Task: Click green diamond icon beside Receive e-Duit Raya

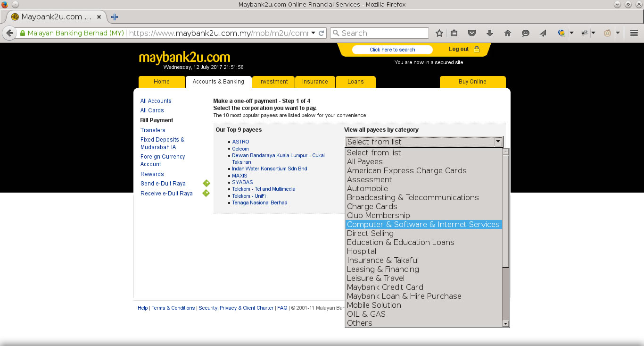Action: (x=206, y=193)
